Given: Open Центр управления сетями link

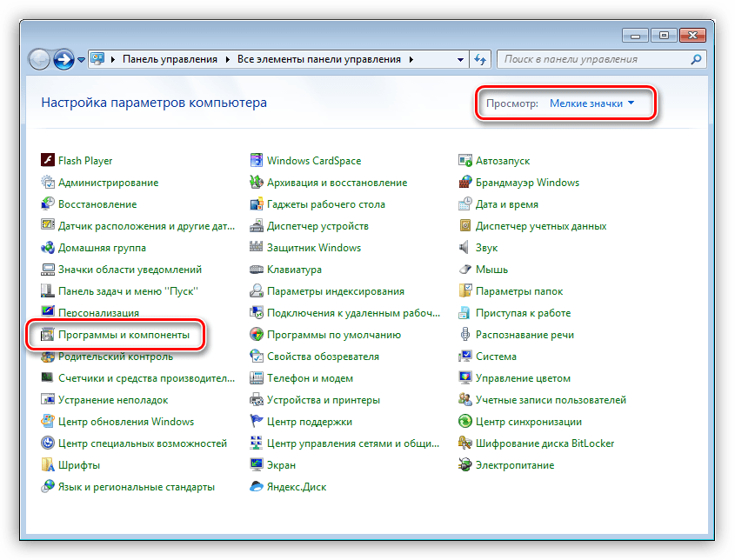Looking at the screenshot, I should point(353,443).
